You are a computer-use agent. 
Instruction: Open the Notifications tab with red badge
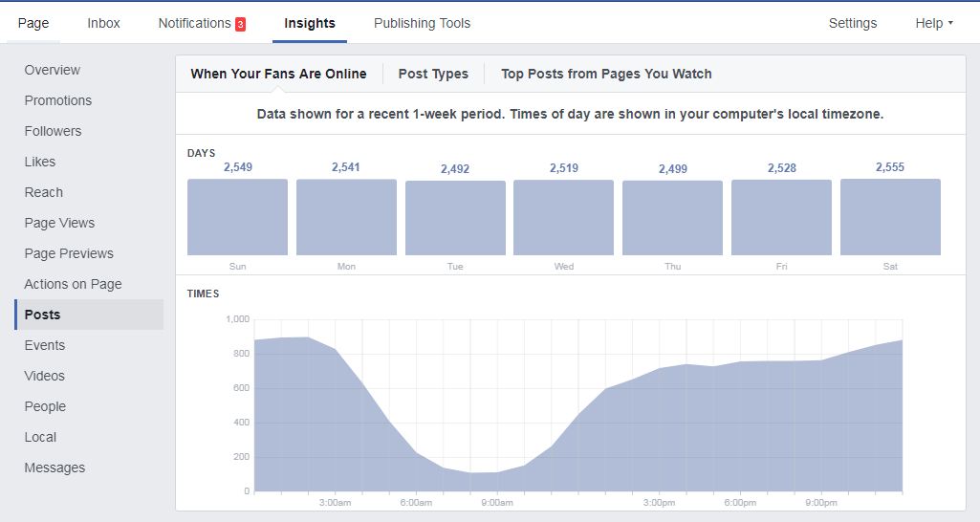point(201,23)
